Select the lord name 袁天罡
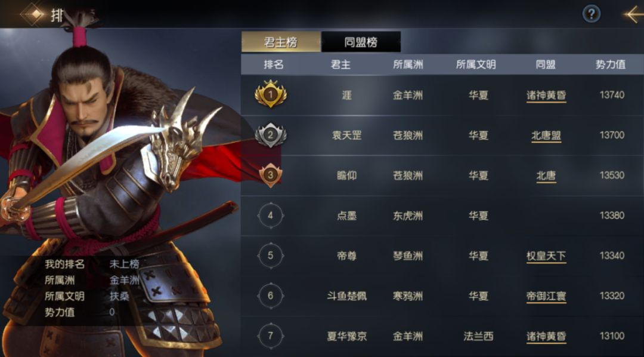The height and width of the screenshot is (357, 644). pos(346,136)
